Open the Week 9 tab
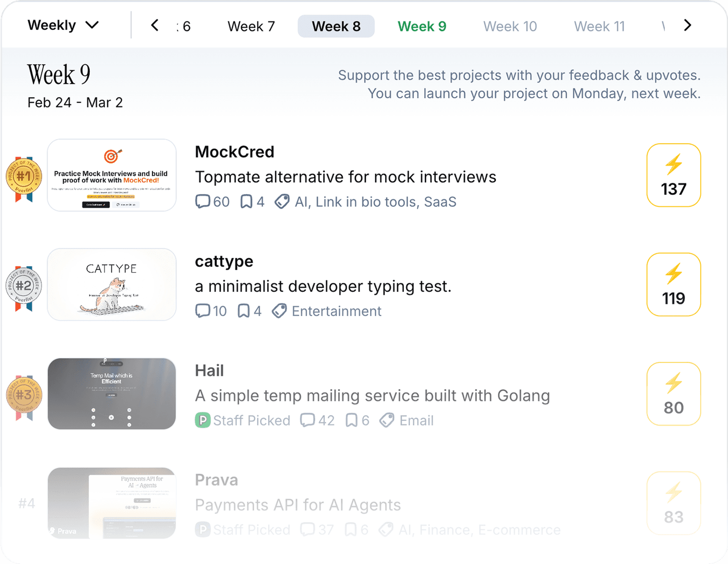Screen dimensions: 728x564 pyautogui.click(x=422, y=26)
